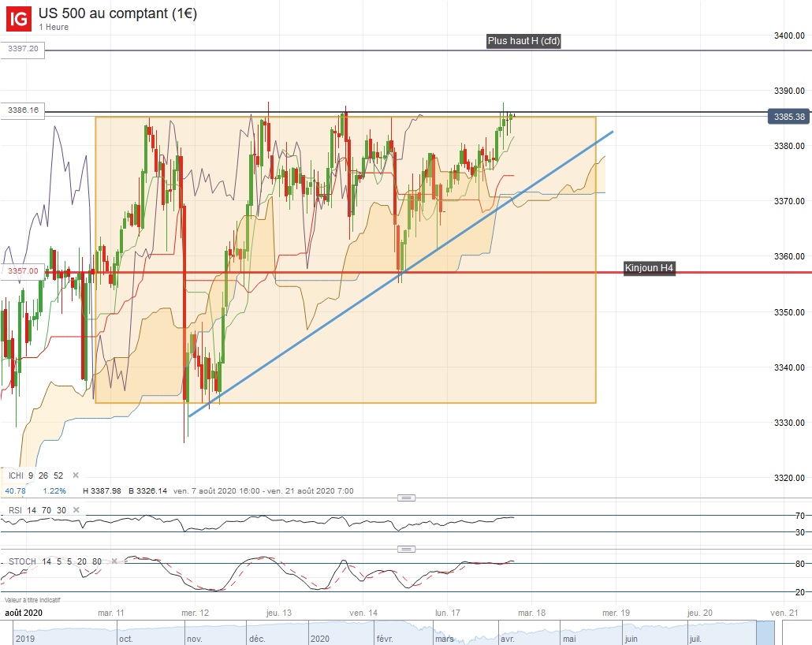Click 'août 2020' date axis label
This screenshot has width=812, height=645.
pyautogui.click(x=24, y=613)
